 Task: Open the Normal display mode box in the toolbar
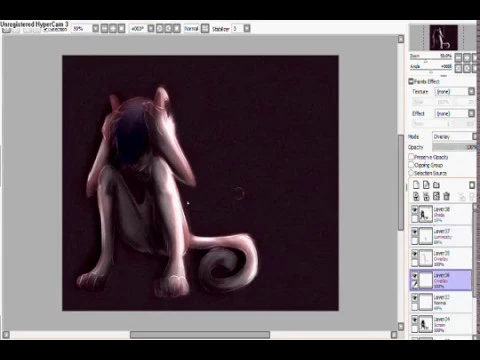click(x=192, y=29)
